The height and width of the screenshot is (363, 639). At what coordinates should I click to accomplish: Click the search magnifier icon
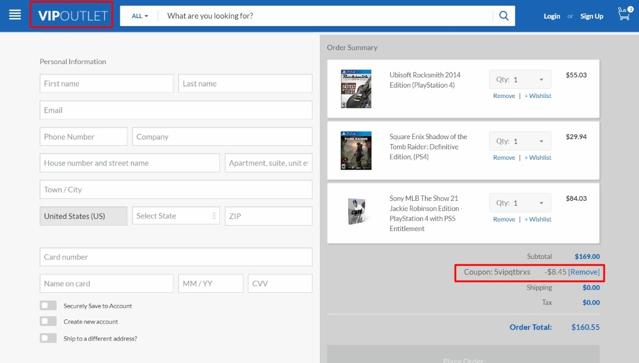coord(504,16)
